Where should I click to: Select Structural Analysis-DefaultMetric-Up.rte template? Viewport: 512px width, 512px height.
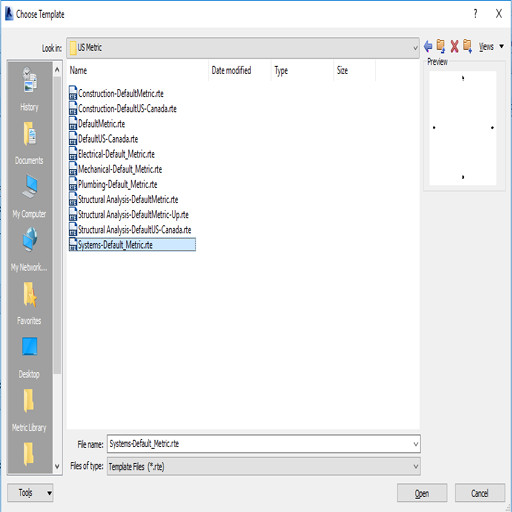pyautogui.click(x=133, y=215)
